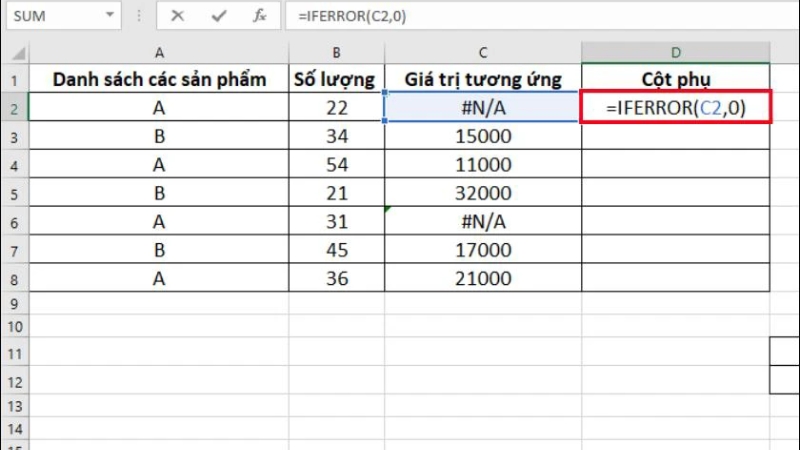Viewport: 800px width, 450px height.
Task: Select the row 8 header
Action: (x=14, y=279)
